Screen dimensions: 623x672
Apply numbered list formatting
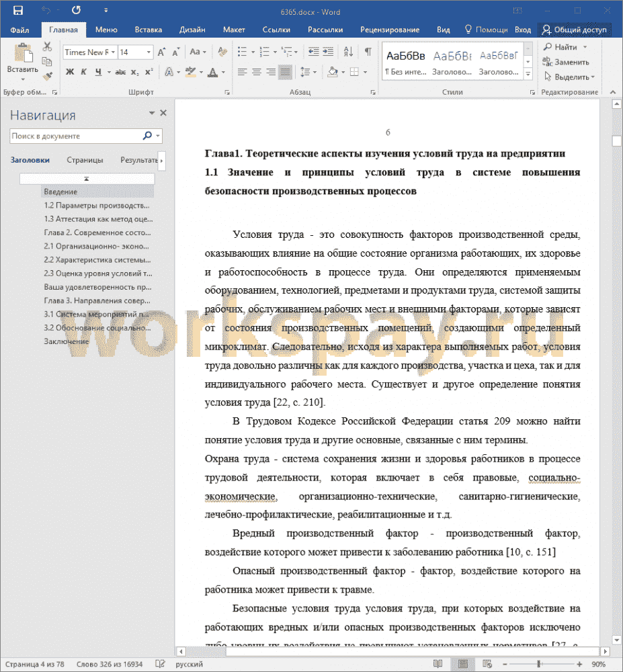click(x=264, y=52)
